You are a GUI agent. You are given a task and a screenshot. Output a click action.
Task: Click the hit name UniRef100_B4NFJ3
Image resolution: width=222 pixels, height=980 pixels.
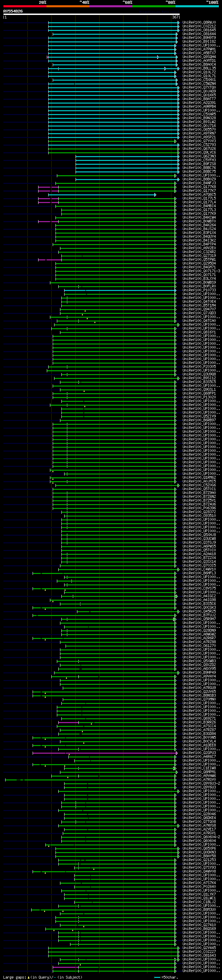tap(199, 183)
